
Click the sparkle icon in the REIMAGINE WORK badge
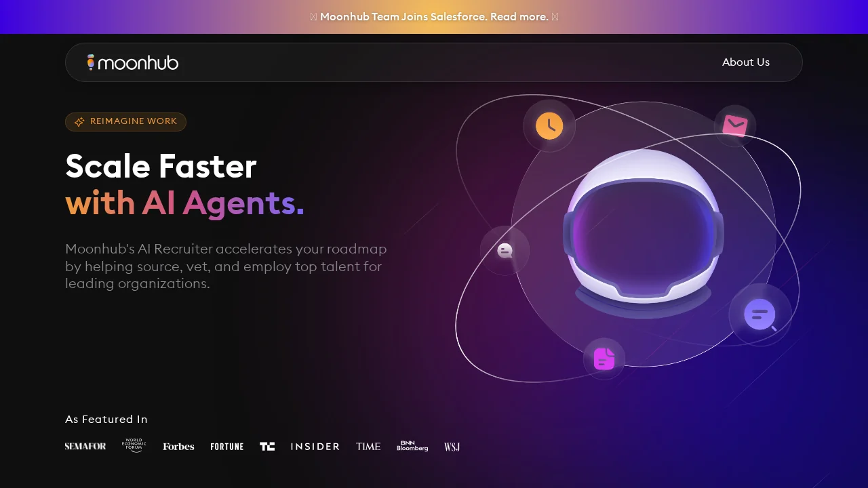coord(79,122)
